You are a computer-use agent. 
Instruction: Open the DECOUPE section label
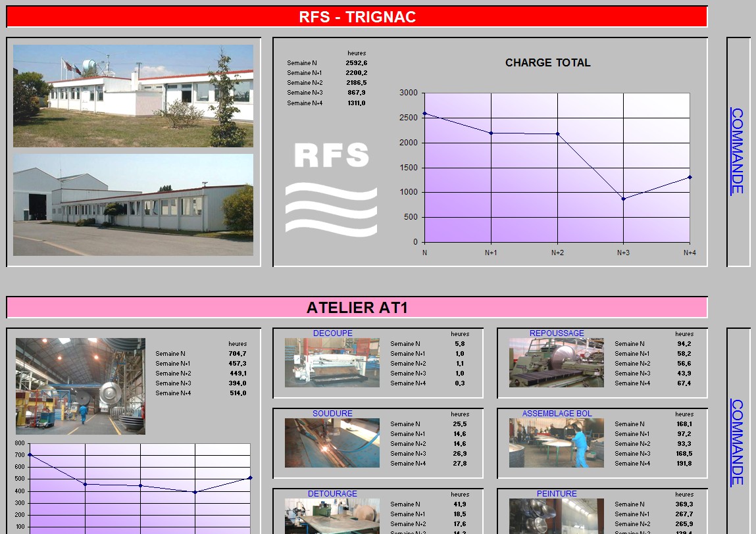coord(332,333)
